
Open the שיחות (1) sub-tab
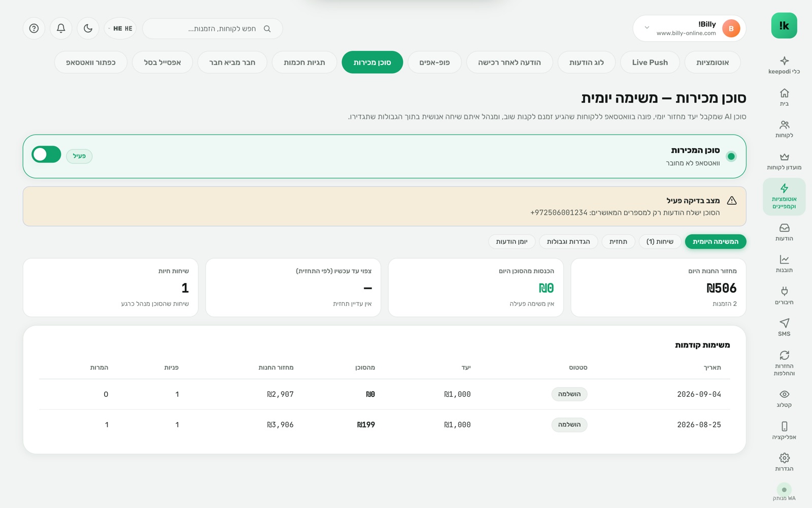coord(660,242)
